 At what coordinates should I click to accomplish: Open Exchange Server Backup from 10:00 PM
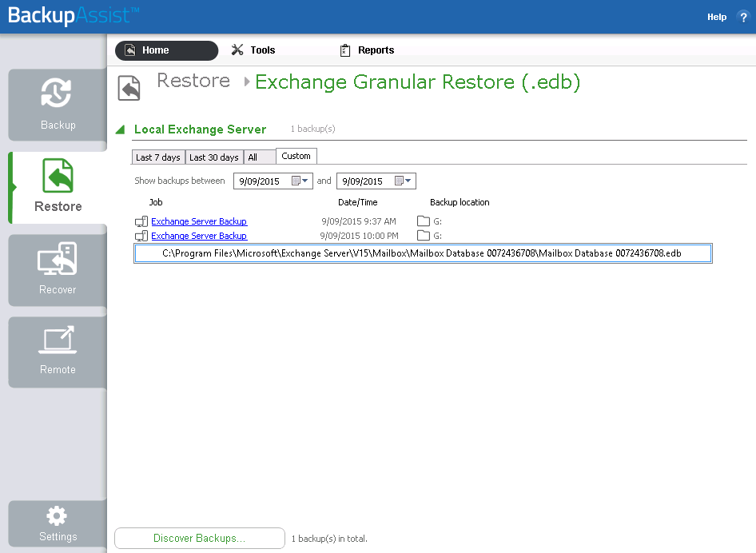(199, 236)
